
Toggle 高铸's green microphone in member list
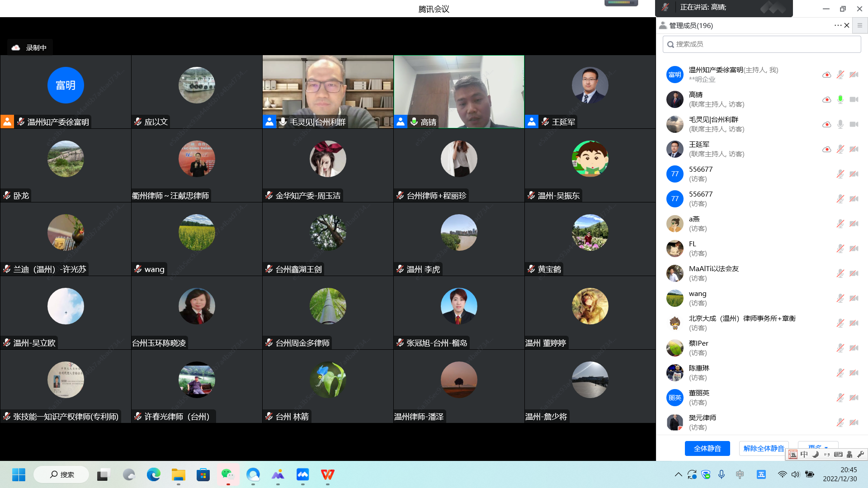tap(840, 99)
